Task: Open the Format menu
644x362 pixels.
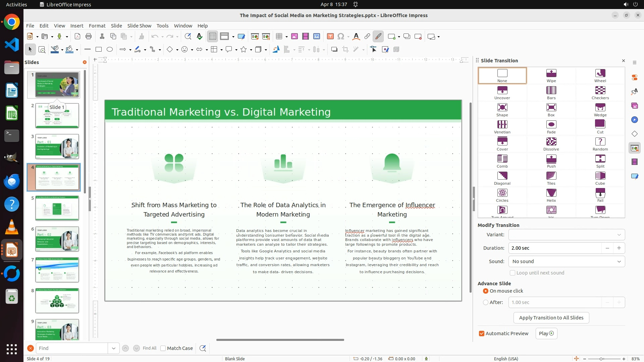Action: [97, 26]
